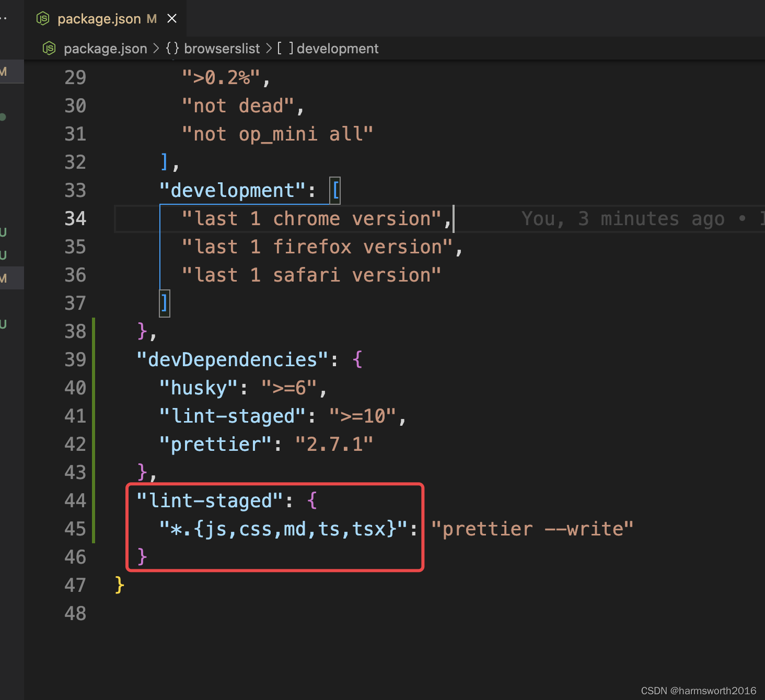Open the package.json breadcrumb segment
The height and width of the screenshot is (700, 765).
pos(106,49)
